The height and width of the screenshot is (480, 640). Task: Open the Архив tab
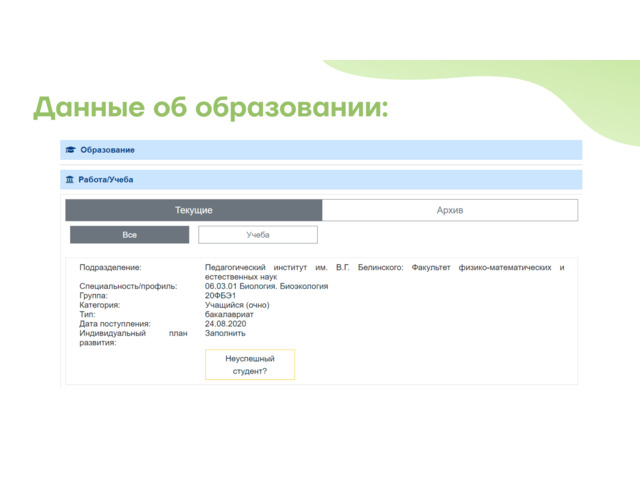pyautogui.click(x=450, y=210)
